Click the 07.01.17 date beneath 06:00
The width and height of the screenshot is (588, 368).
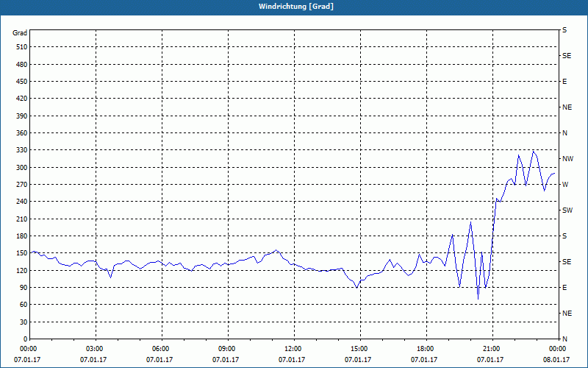click(159, 360)
